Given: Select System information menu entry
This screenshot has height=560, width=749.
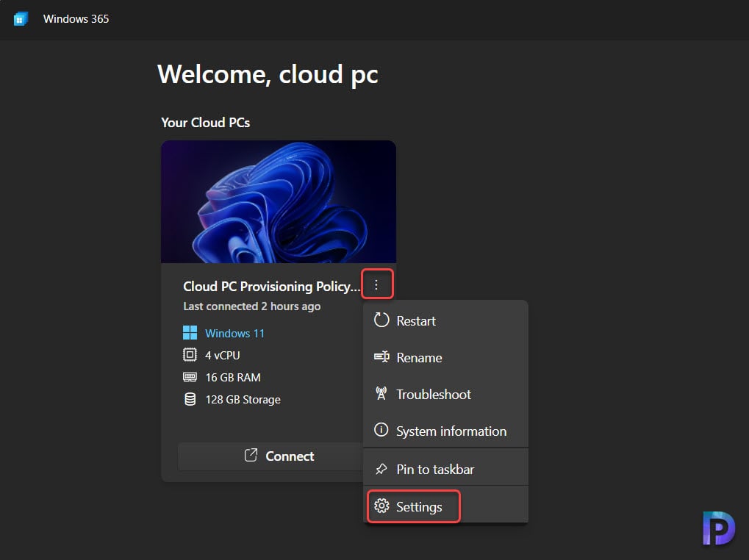Looking at the screenshot, I should 445,431.
